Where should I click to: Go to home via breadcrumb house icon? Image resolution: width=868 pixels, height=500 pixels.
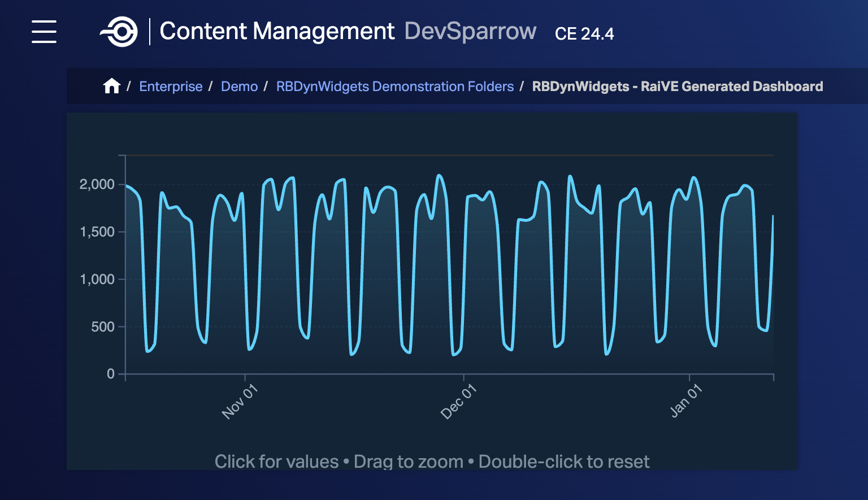point(112,86)
